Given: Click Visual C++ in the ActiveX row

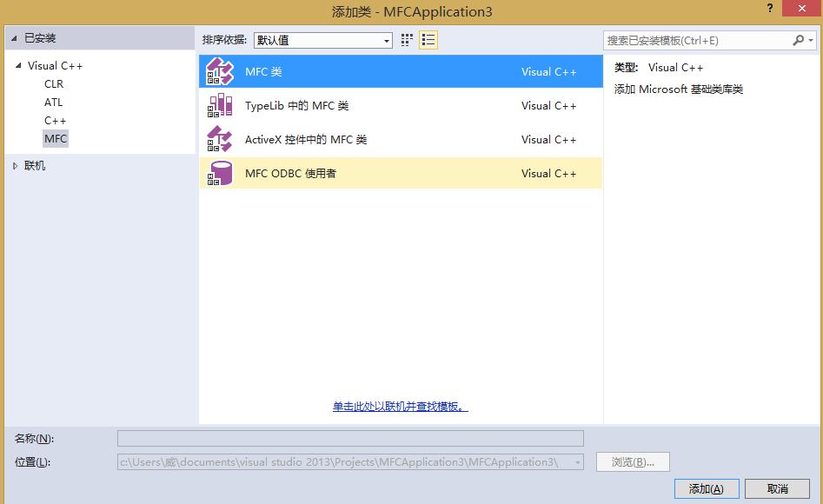Looking at the screenshot, I should tap(548, 139).
